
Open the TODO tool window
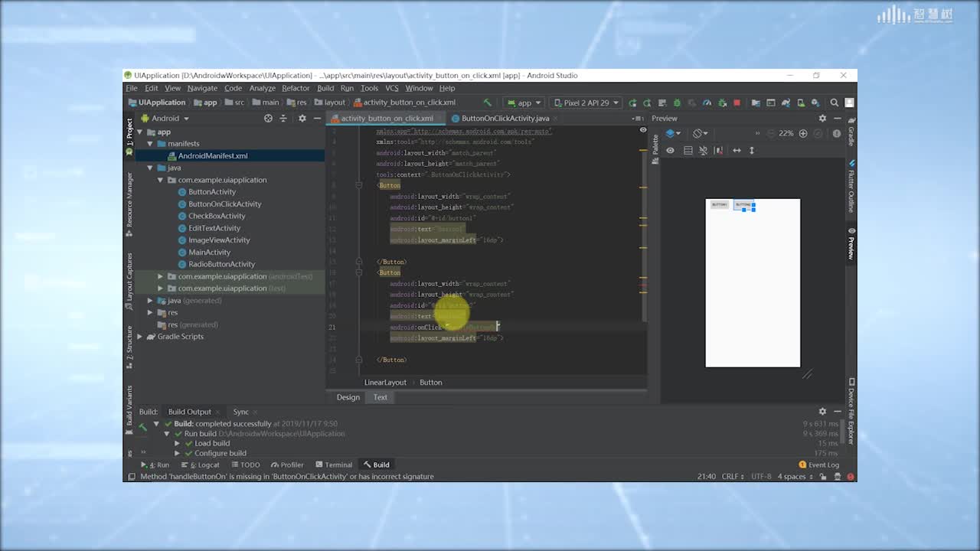pos(245,465)
